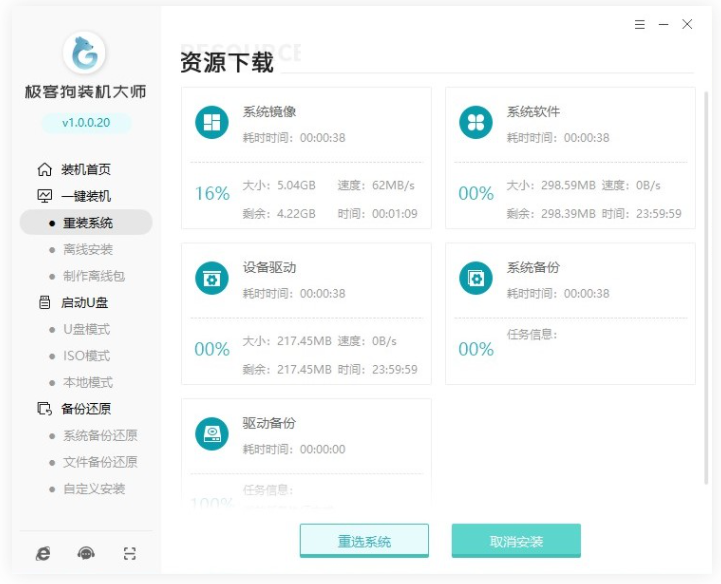Click the 重选系统 button
The height and width of the screenshot is (584, 721).
364,541
